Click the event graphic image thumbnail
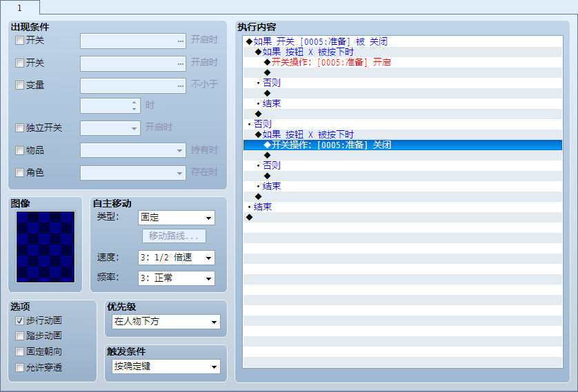This screenshot has height=392, width=578. pyautogui.click(x=46, y=247)
